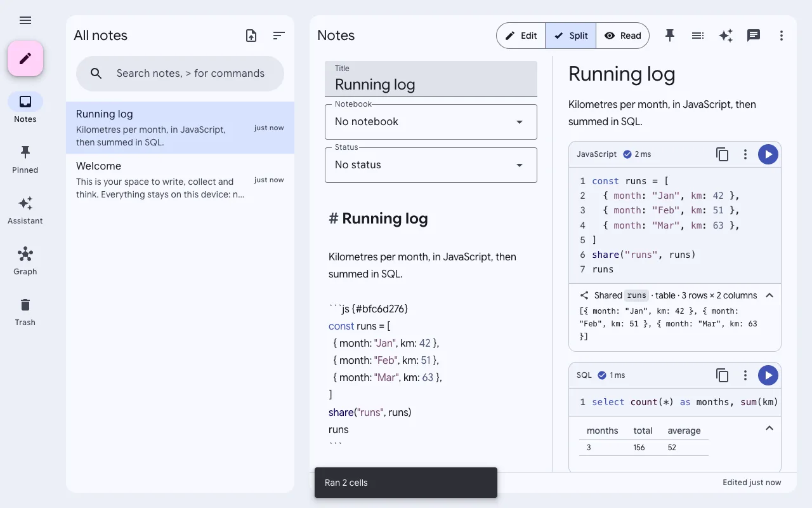Click the shared runs icon in output

pos(584,295)
